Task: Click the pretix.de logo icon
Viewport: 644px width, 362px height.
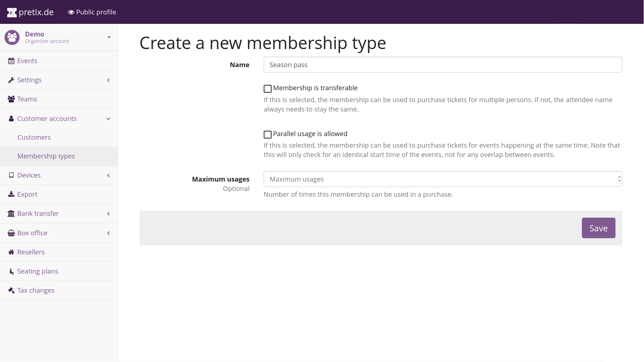Action: click(x=12, y=13)
